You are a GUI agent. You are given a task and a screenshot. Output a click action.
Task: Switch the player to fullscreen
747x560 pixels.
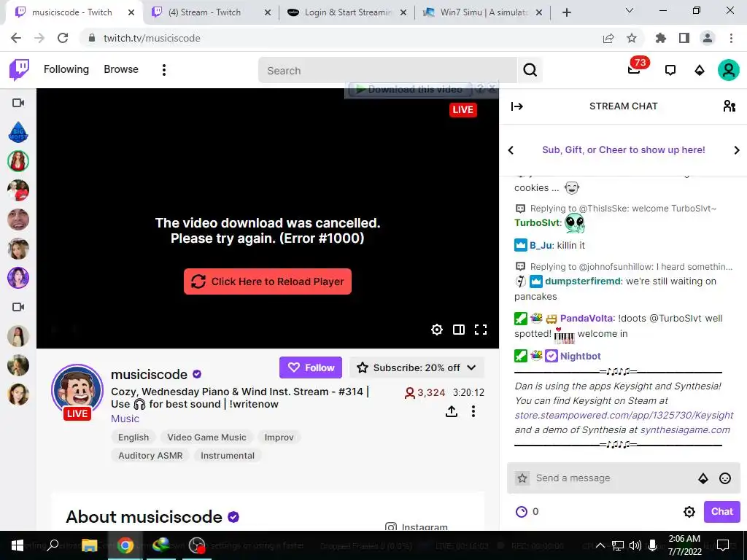pyautogui.click(x=481, y=330)
